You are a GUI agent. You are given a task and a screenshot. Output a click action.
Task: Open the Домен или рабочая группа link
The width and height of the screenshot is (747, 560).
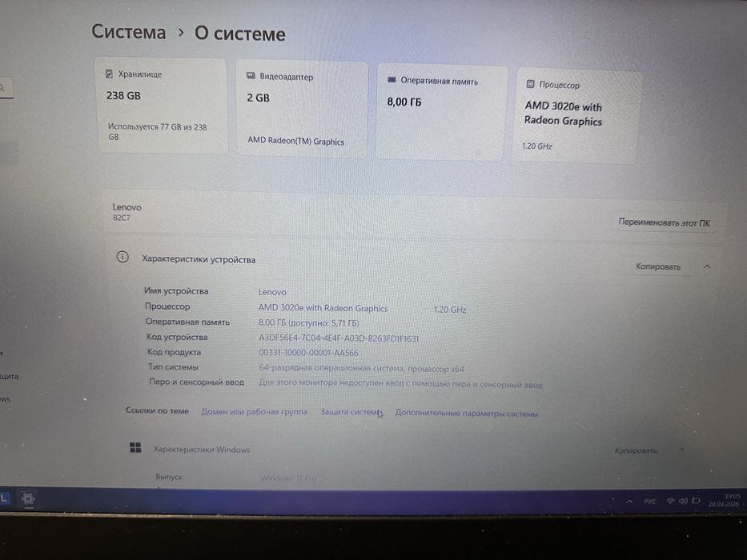click(x=254, y=411)
